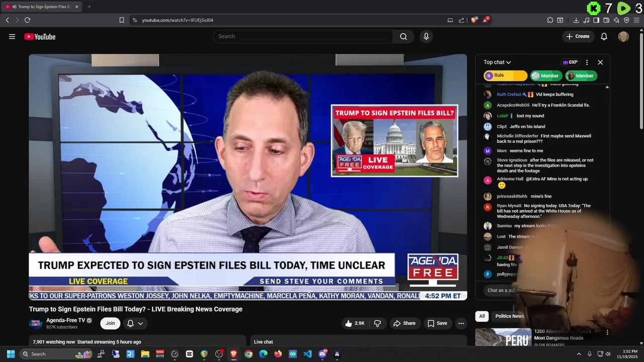Open Brave Rewards triangle icon
Screen dimensions: 644x362
(486, 20)
